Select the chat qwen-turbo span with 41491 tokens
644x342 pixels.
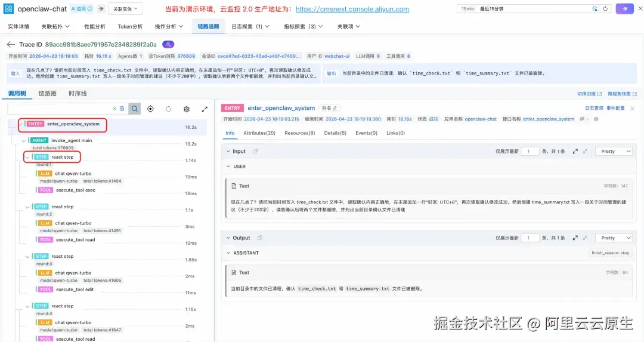[x=73, y=223]
